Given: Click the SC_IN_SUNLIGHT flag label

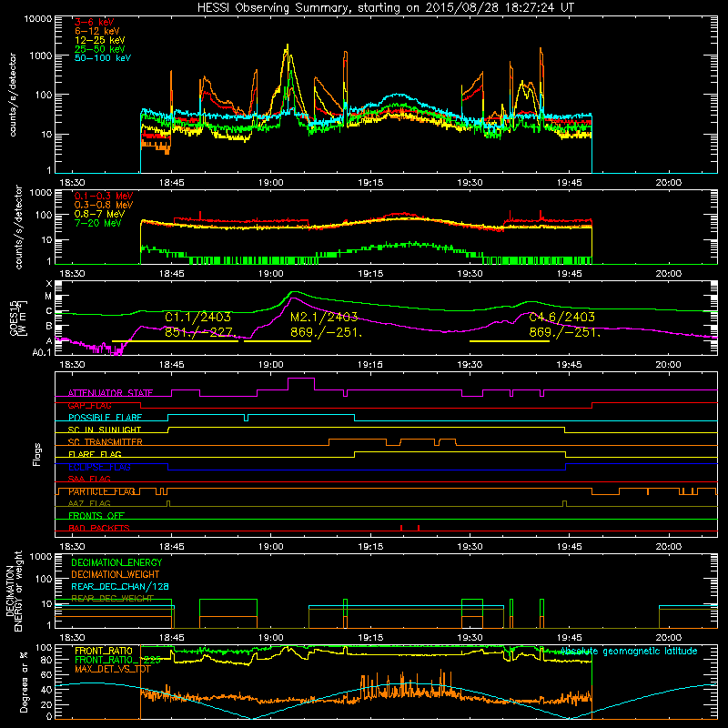Looking at the screenshot, I should click(105, 430).
